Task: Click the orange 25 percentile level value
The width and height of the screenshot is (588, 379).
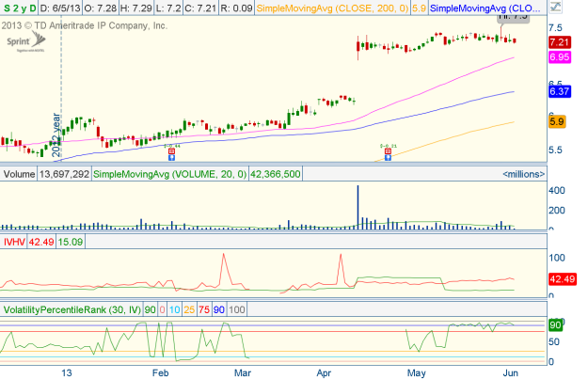Action: 189,309
